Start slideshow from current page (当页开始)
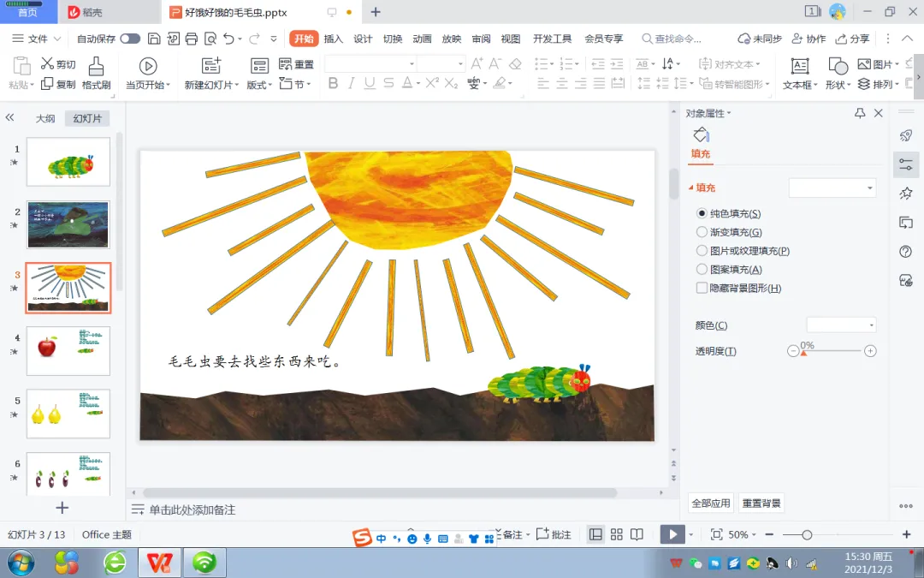This screenshot has width=924, height=578. point(148,74)
